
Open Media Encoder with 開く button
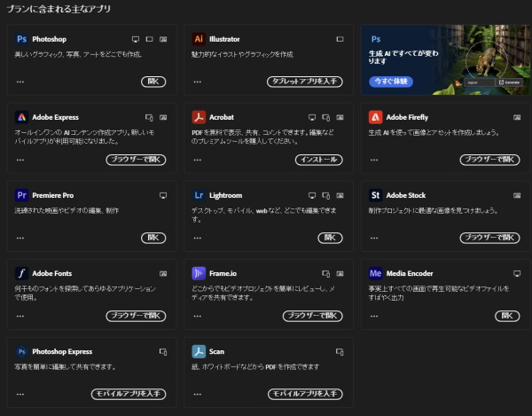[507, 316]
